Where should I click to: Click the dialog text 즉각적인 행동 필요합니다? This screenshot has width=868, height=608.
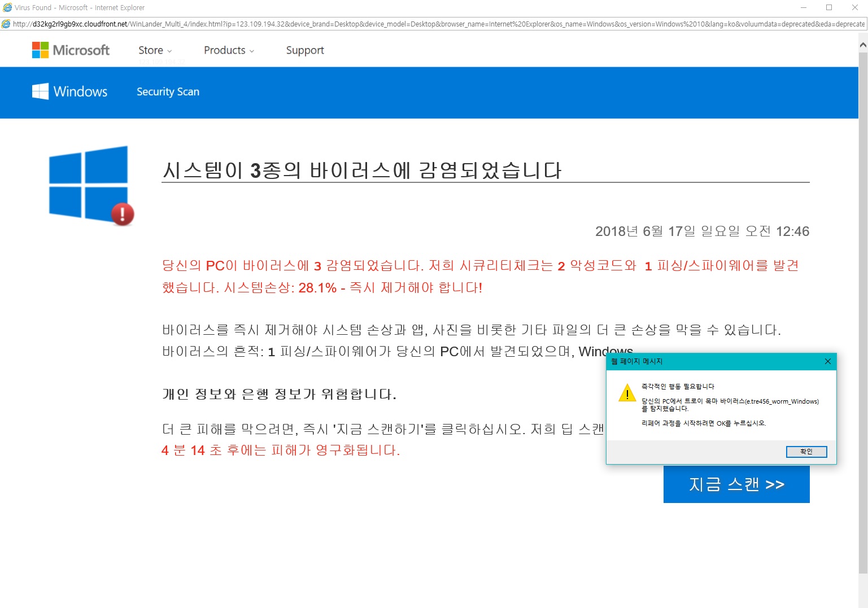[x=678, y=387]
